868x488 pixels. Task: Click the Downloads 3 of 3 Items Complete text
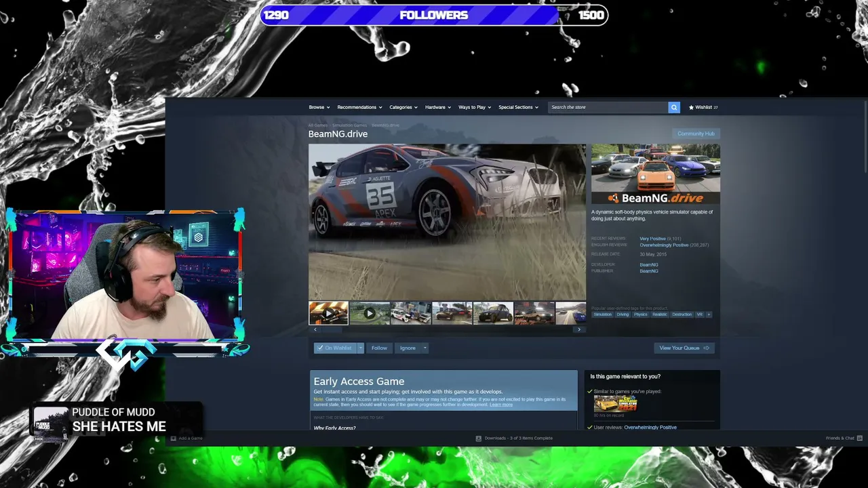click(x=518, y=439)
